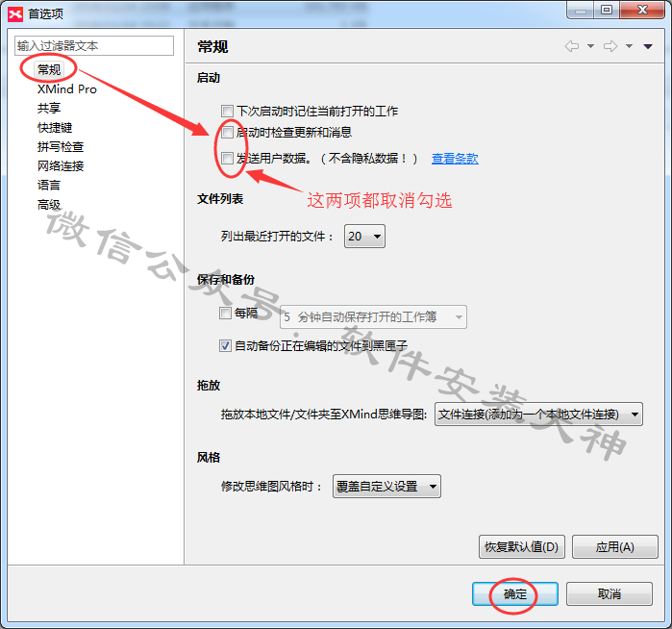Viewport: 672px width, 629px height.
Task: Open the 文件连接 drag-drop dropdown
Action: tap(538, 415)
